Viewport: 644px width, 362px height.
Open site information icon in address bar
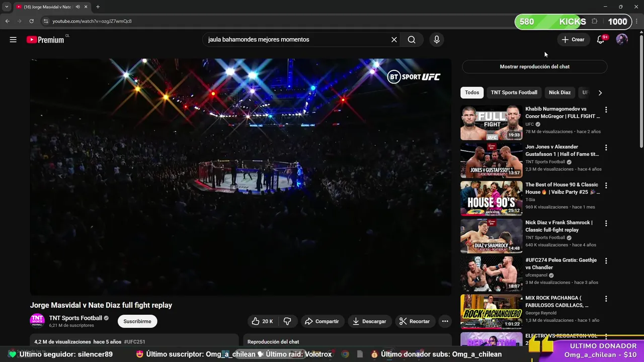(46, 21)
